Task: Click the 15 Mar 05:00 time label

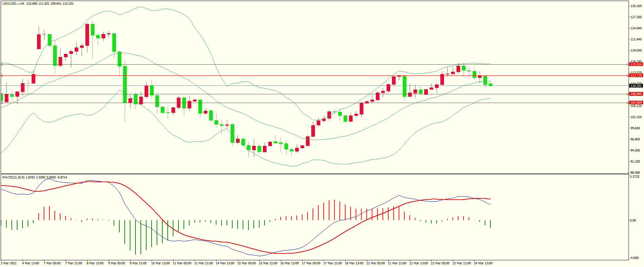Action: [x=246, y=263]
